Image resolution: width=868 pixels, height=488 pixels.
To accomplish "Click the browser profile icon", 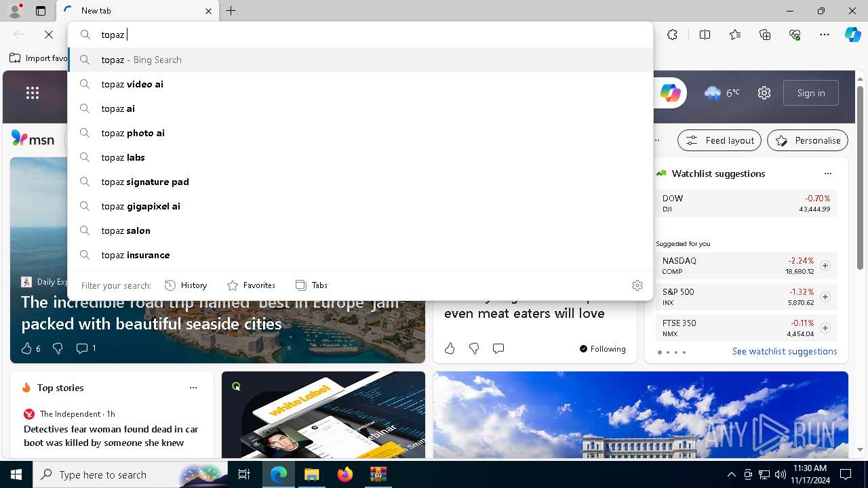I will 15,11.
